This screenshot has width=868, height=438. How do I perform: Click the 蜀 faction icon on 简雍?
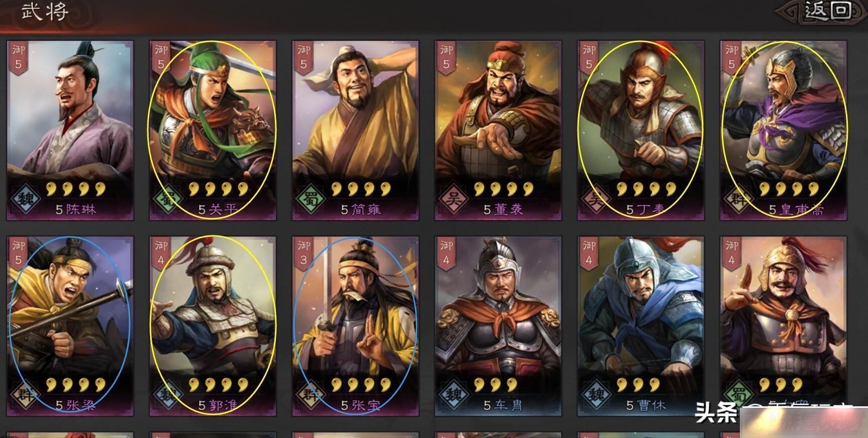pos(312,199)
